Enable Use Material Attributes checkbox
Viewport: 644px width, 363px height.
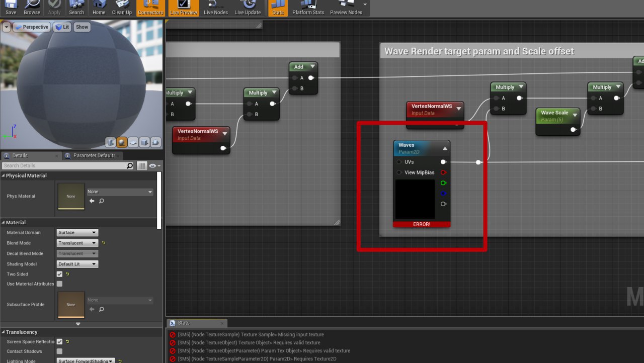click(59, 284)
